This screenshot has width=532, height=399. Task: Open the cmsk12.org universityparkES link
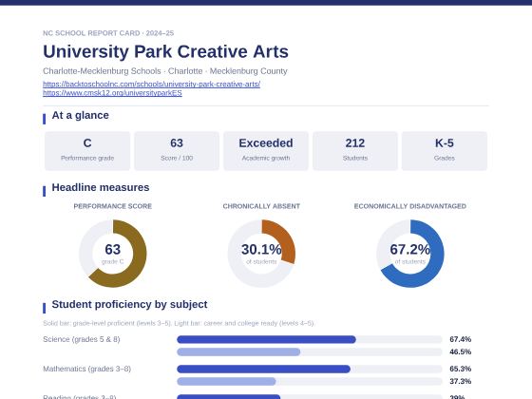click(112, 93)
